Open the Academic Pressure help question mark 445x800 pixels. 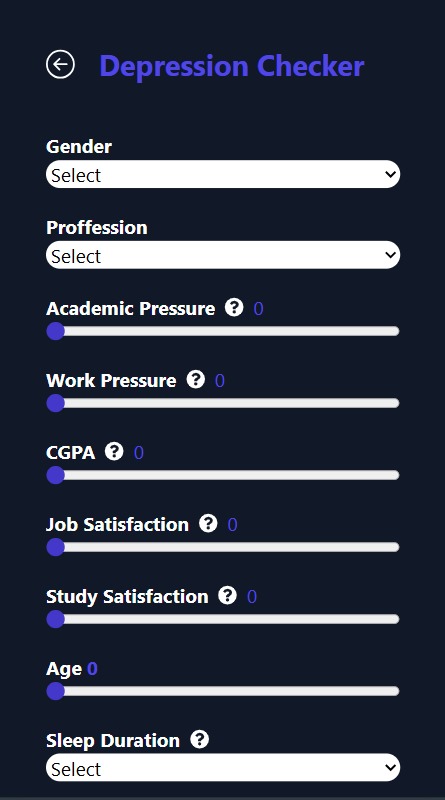coord(234,307)
